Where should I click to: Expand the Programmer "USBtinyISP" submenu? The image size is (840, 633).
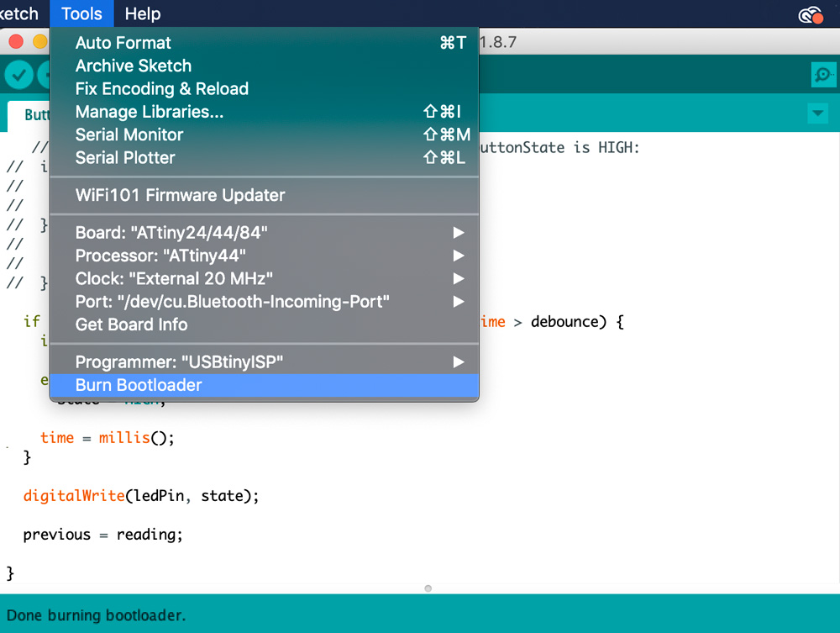coord(264,362)
